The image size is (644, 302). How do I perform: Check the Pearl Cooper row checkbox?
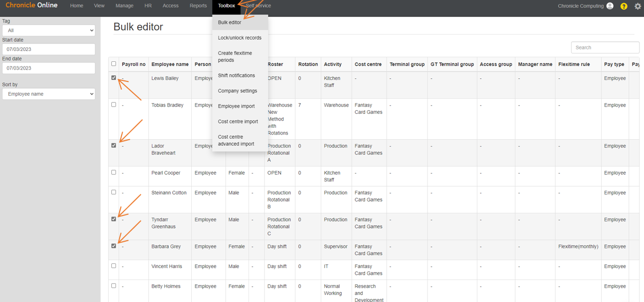tap(114, 173)
